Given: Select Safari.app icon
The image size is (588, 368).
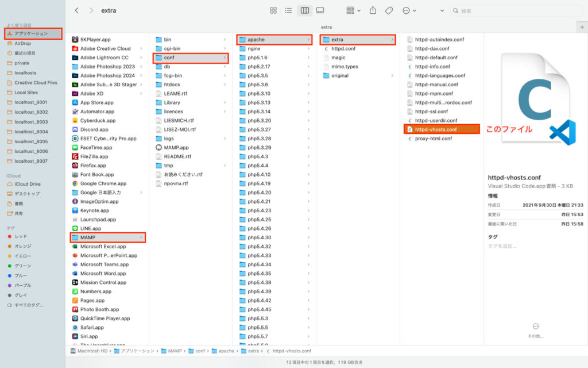Looking at the screenshot, I should click(75, 327).
